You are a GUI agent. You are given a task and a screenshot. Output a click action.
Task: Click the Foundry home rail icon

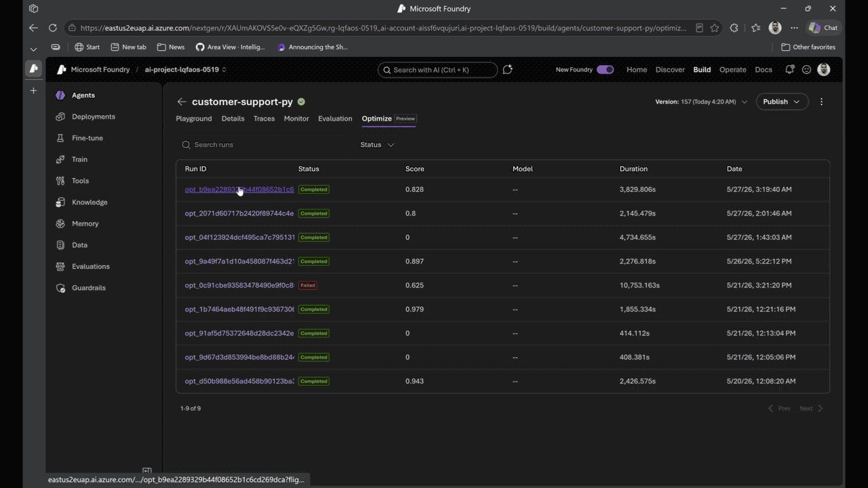[33, 69]
